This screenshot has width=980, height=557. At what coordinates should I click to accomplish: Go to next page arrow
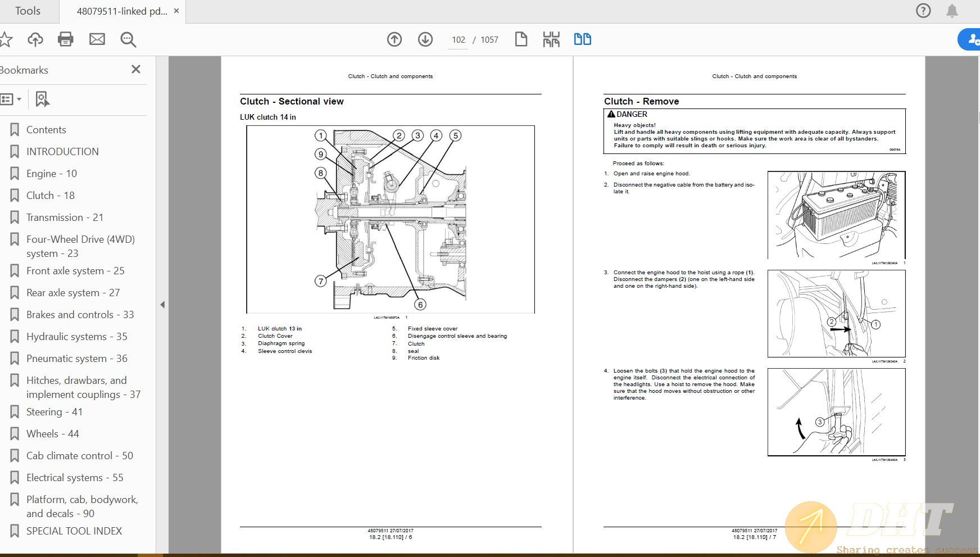click(x=425, y=39)
